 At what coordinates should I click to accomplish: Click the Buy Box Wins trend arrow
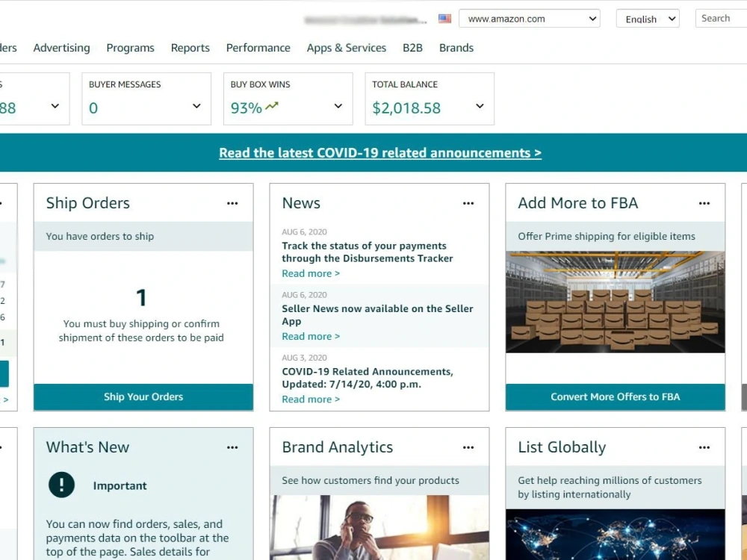click(x=272, y=106)
